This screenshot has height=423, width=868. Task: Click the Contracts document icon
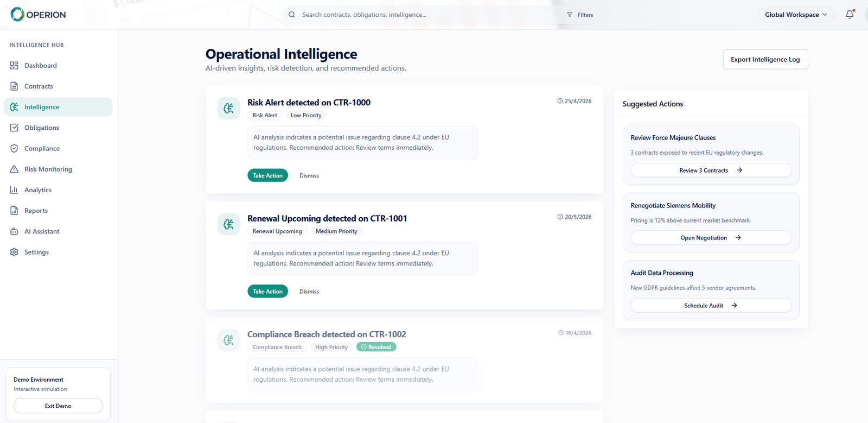(14, 86)
